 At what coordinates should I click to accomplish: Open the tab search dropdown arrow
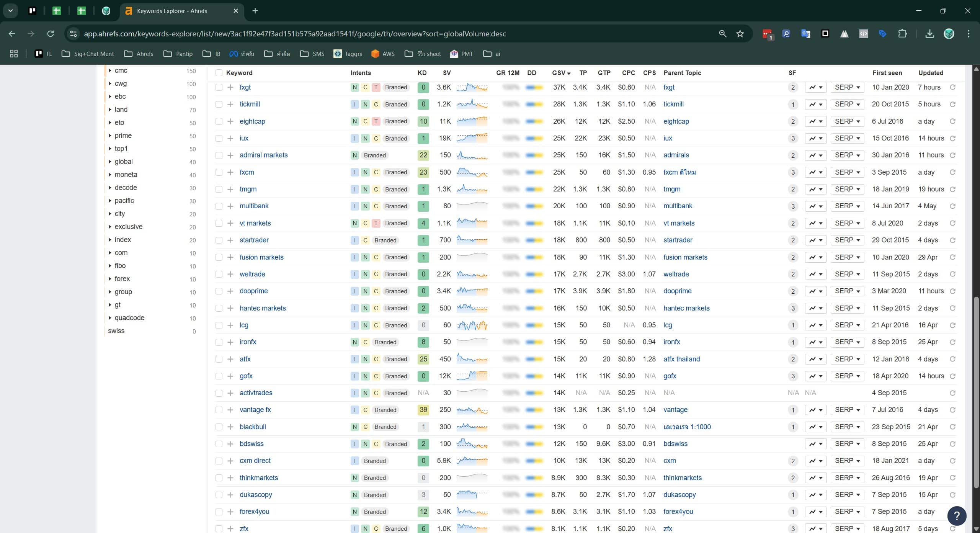point(10,11)
